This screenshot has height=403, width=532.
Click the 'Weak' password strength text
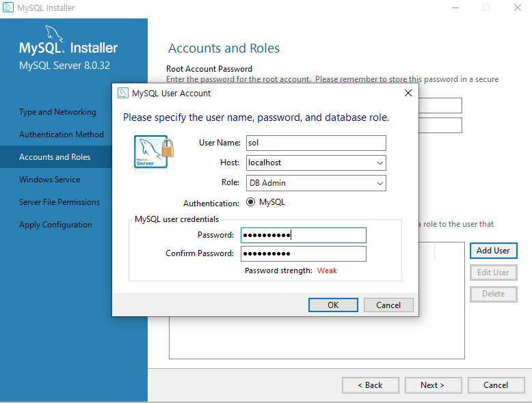click(327, 270)
